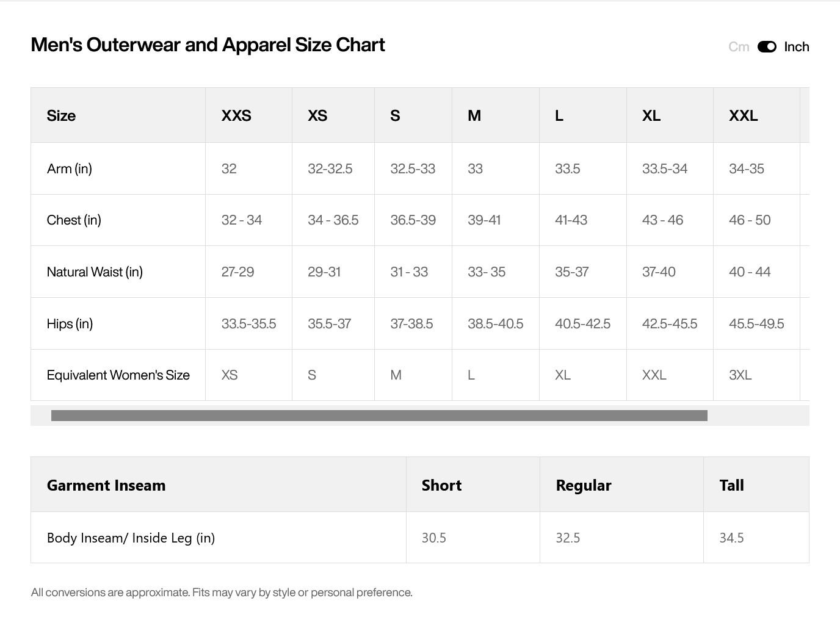Viewport: 840px width, 631px height.
Task: Select the Cm unit label
Action: click(x=739, y=47)
